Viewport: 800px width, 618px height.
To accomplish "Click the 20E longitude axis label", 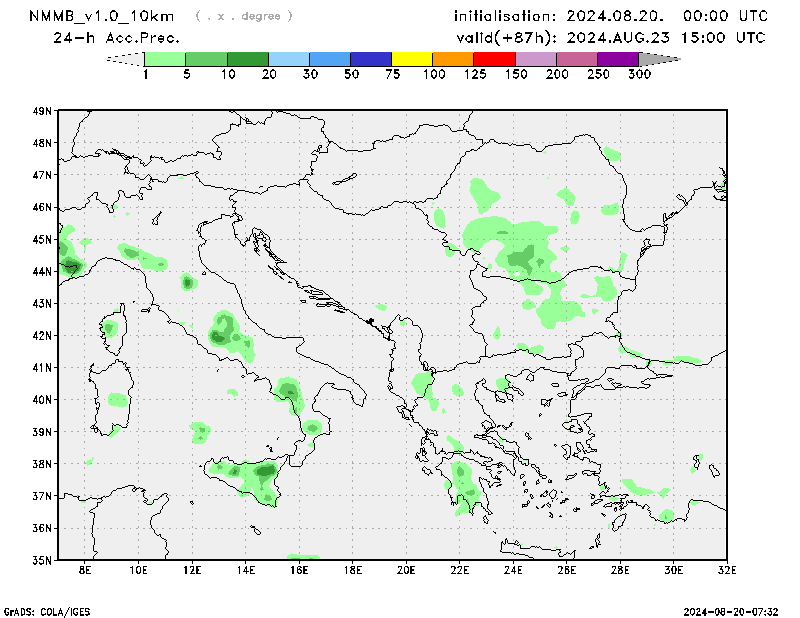I will (406, 570).
